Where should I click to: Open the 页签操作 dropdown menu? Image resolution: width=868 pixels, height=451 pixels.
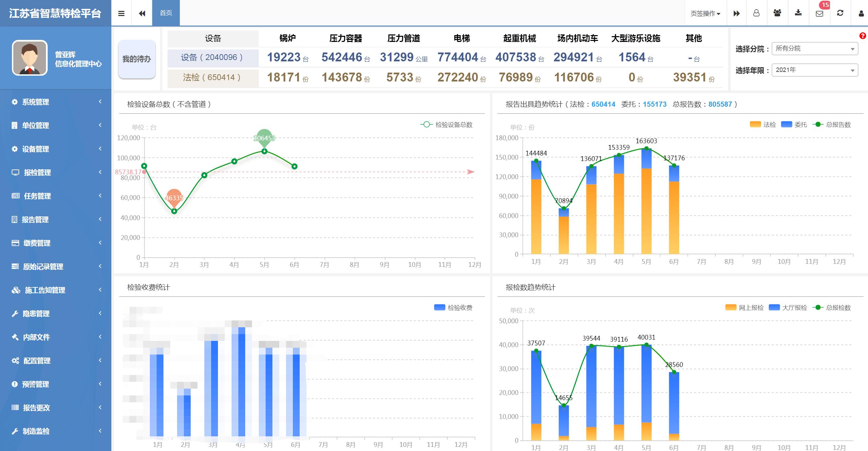tap(706, 13)
